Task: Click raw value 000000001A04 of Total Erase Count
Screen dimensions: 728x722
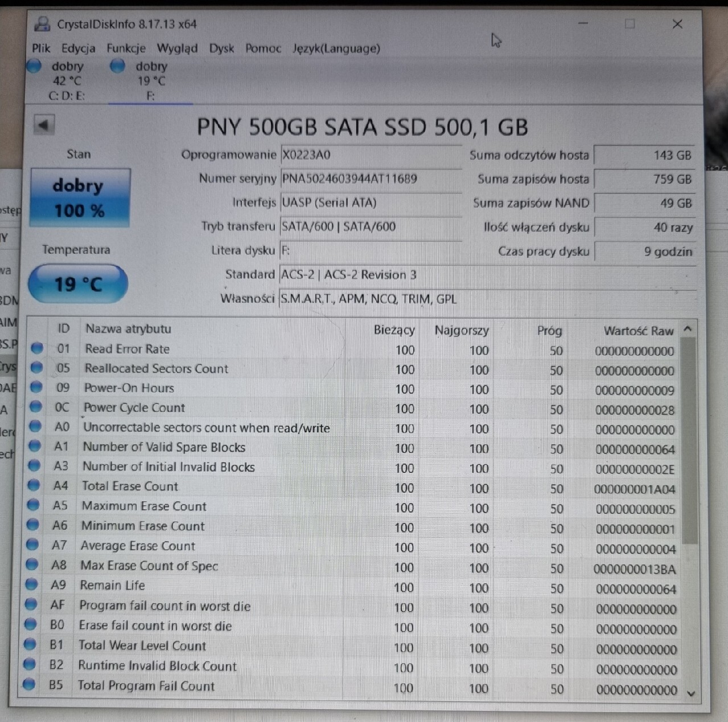Action: 635,489
